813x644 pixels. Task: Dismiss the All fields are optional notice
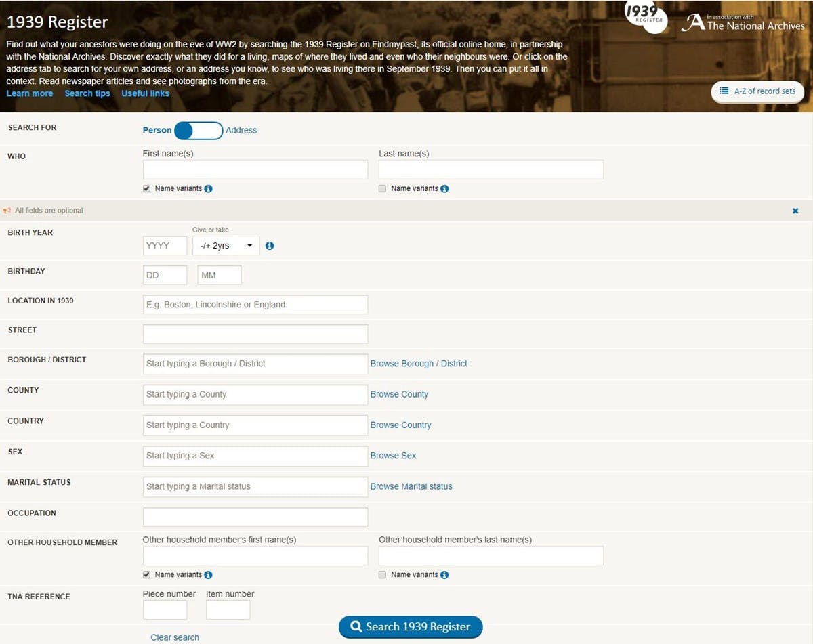coord(795,211)
